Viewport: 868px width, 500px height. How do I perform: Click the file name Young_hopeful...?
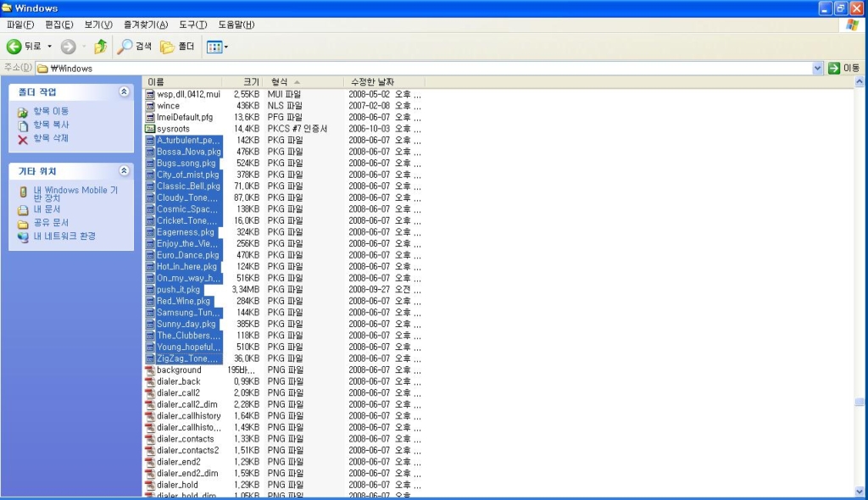tap(189, 347)
